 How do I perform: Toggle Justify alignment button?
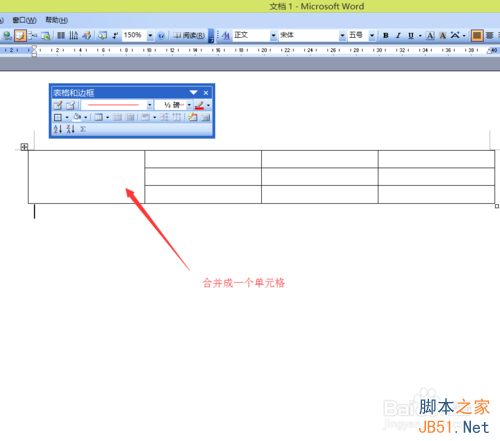click(477, 35)
